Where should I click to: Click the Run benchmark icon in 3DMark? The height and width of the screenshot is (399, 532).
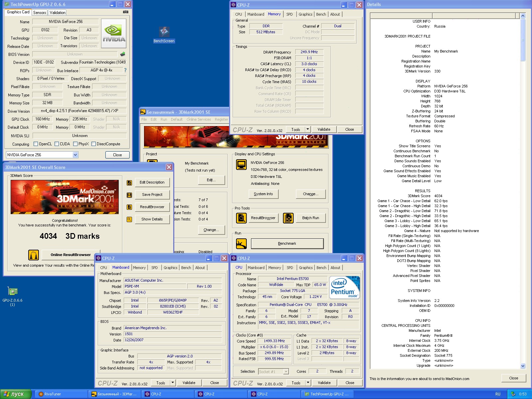(241, 244)
